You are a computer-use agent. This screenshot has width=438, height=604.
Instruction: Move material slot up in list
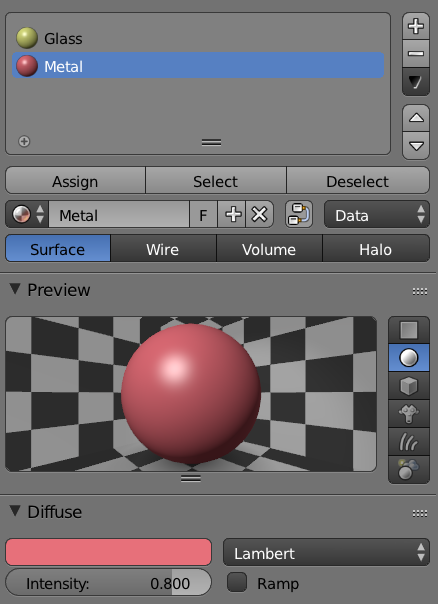pyautogui.click(x=416, y=118)
